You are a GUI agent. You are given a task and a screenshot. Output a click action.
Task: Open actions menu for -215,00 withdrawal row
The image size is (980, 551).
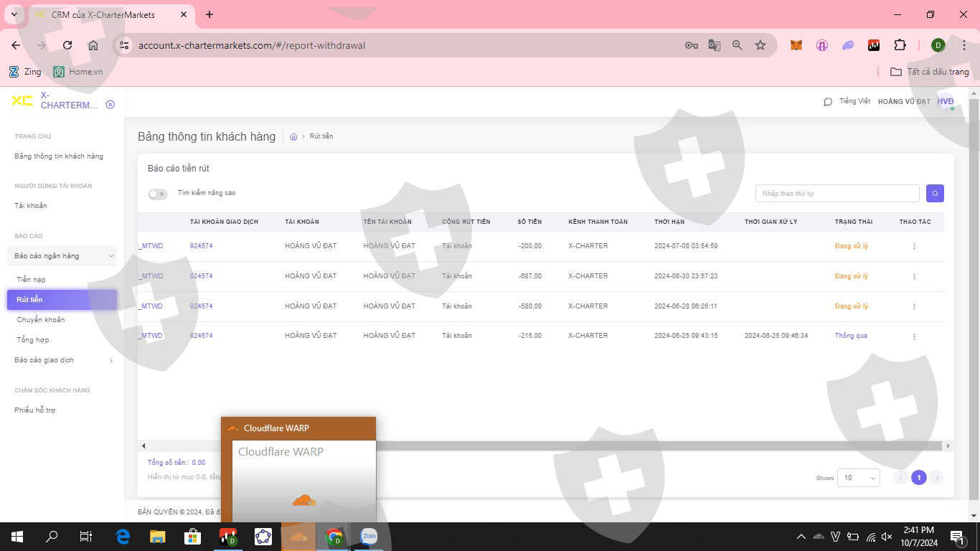pyautogui.click(x=914, y=336)
